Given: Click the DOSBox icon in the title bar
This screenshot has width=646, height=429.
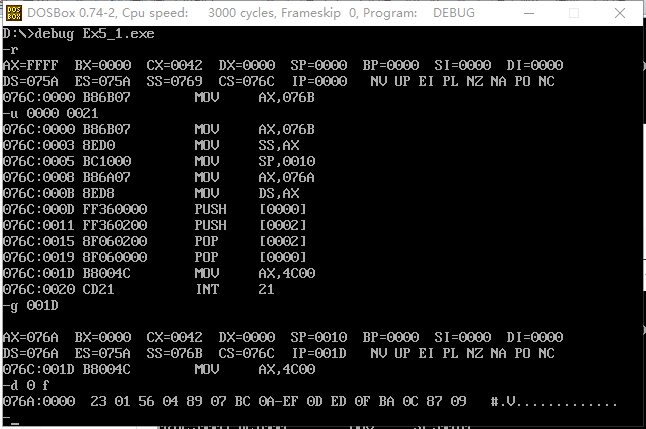Looking at the screenshot, I should coord(14,13).
